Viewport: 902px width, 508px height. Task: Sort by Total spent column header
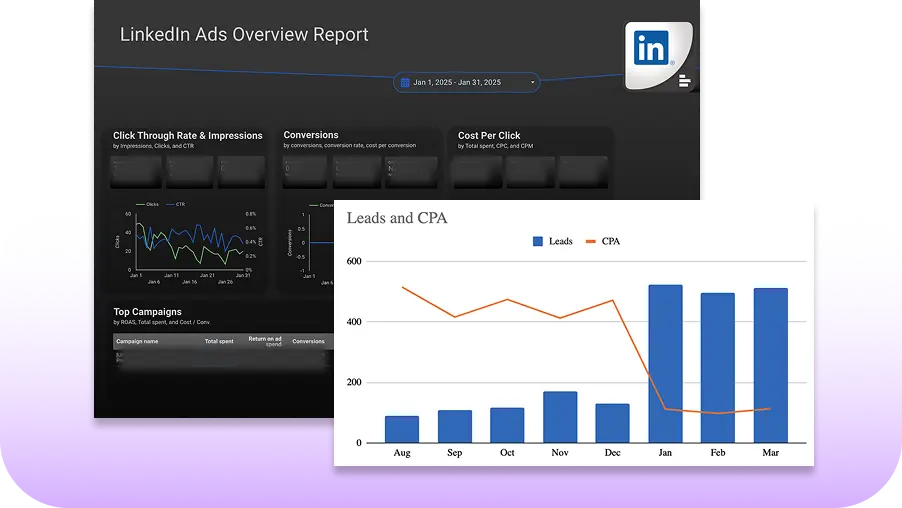[x=219, y=341]
